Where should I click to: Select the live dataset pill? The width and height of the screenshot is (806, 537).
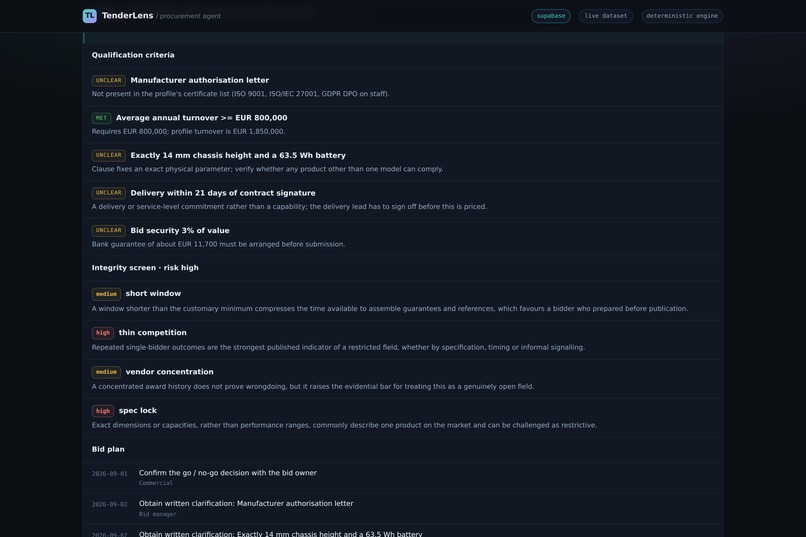pyautogui.click(x=606, y=16)
